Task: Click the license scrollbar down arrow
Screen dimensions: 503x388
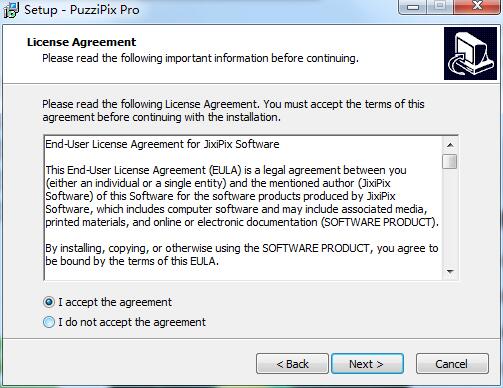Action: click(x=450, y=272)
